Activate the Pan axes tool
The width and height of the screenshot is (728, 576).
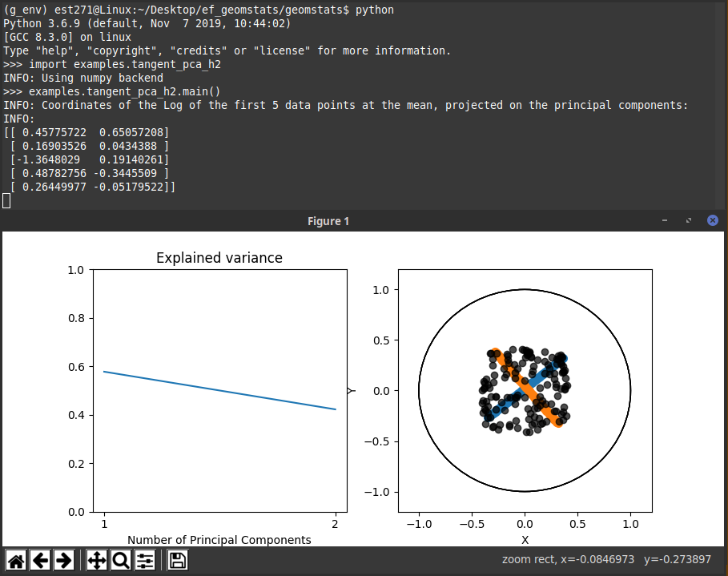click(x=96, y=560)
